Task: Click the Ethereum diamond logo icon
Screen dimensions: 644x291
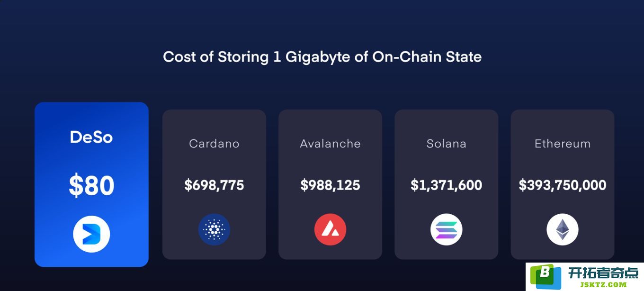Action: pos(563,230)
